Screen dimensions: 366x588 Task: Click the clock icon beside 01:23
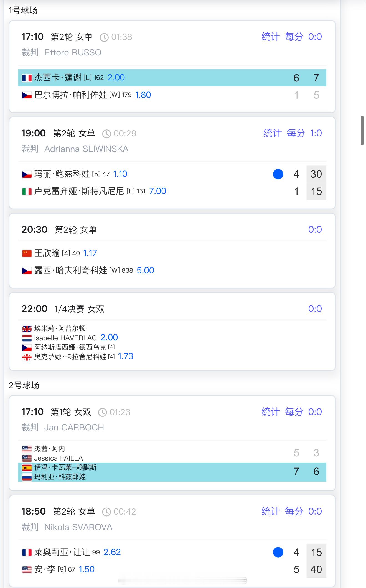pyautogui.click(x=103, y=412)
